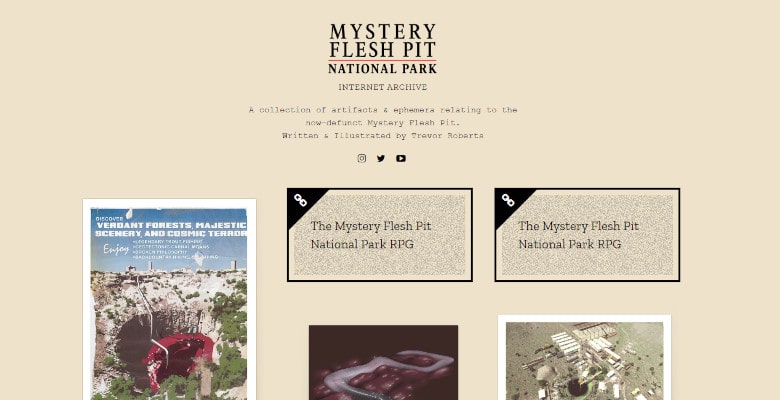Click the 'Written & Illustrated by Trevor Roberts' line
780x400 pixels.
[x=383, y=135]
